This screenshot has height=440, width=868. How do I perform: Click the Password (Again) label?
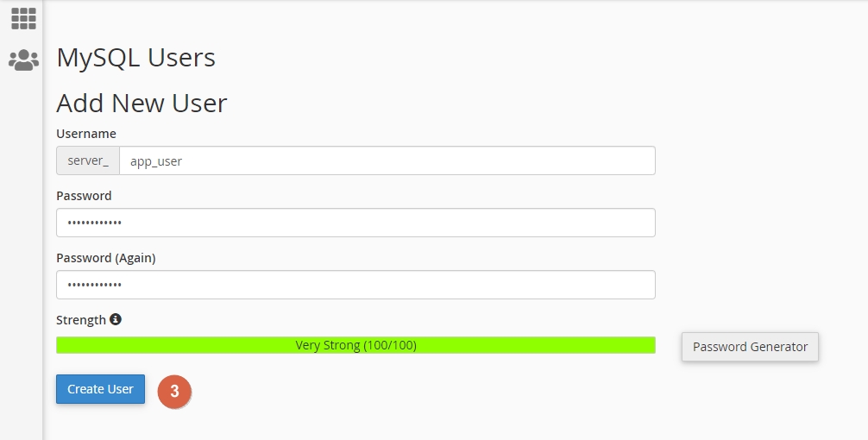pos(105,258)
